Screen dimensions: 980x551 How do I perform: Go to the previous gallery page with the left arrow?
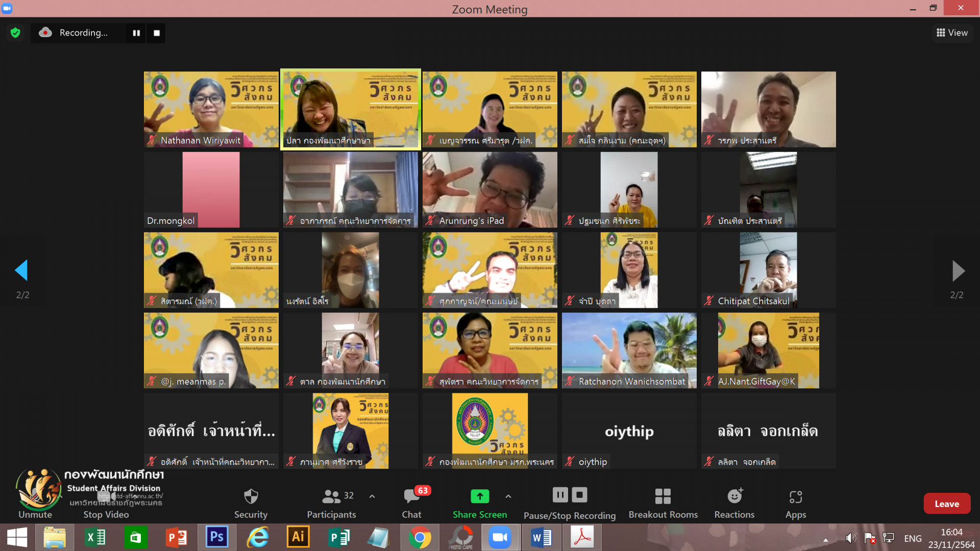coord(21,270)
